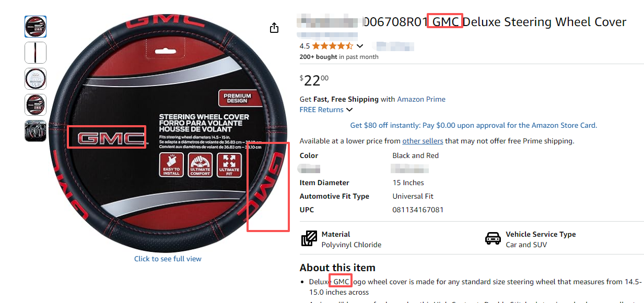The height and width of the screenshot is (303, 644).
Task: Expand the rating breakdown chevron
Action: coord(360,46)
